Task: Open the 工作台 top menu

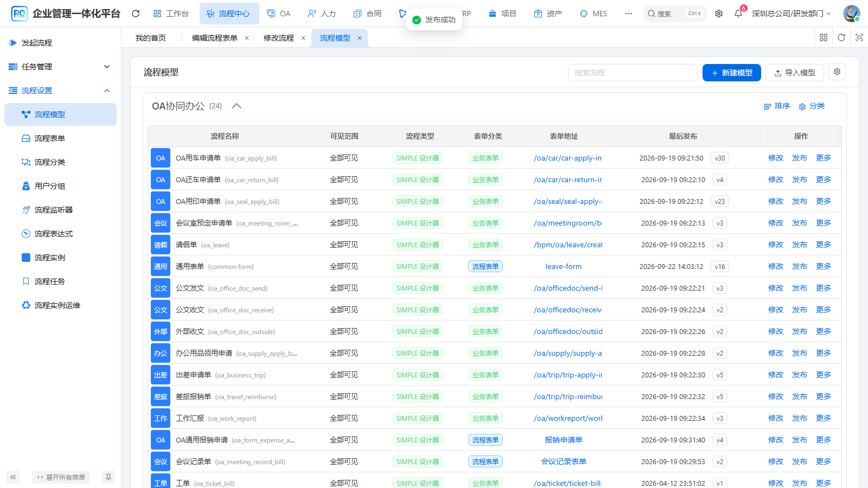Action: 170,14
